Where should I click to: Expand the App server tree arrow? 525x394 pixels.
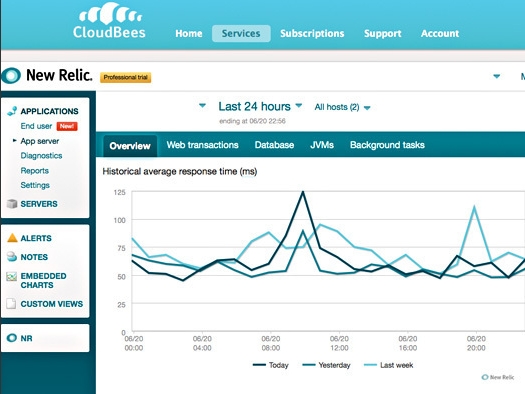[x=14, y=141]
